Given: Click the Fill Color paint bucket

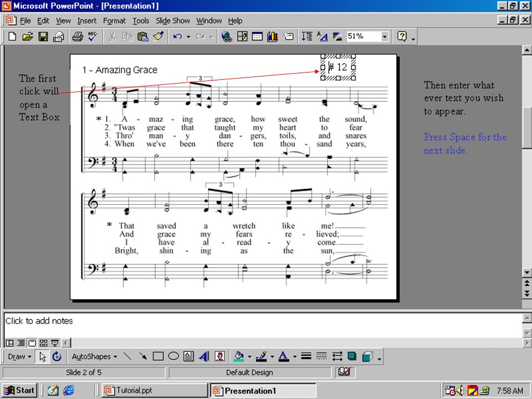Looking at the screenshot, I should click(x=239, y=356).
